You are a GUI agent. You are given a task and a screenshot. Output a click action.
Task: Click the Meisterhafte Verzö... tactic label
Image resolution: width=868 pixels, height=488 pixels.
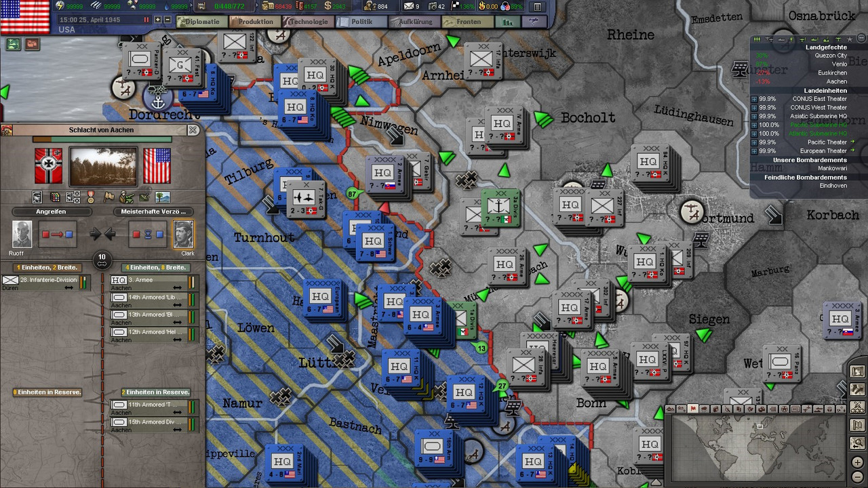point(153,211)
